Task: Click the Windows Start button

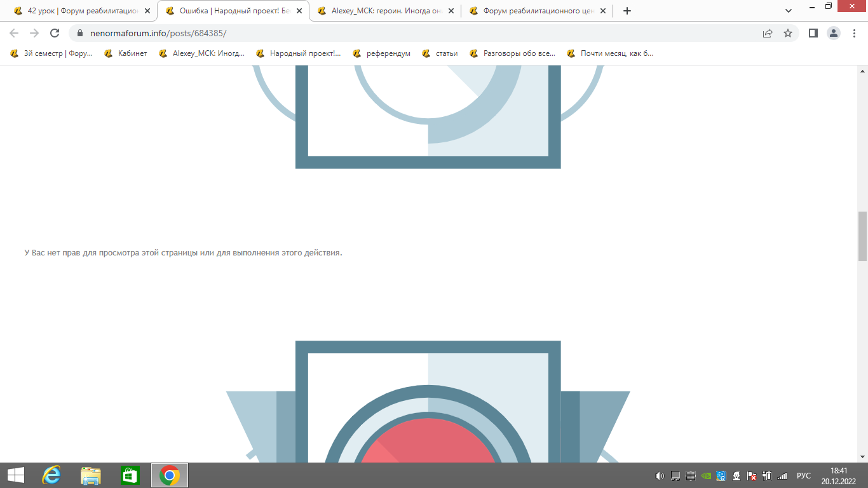Action: [15, 475]
